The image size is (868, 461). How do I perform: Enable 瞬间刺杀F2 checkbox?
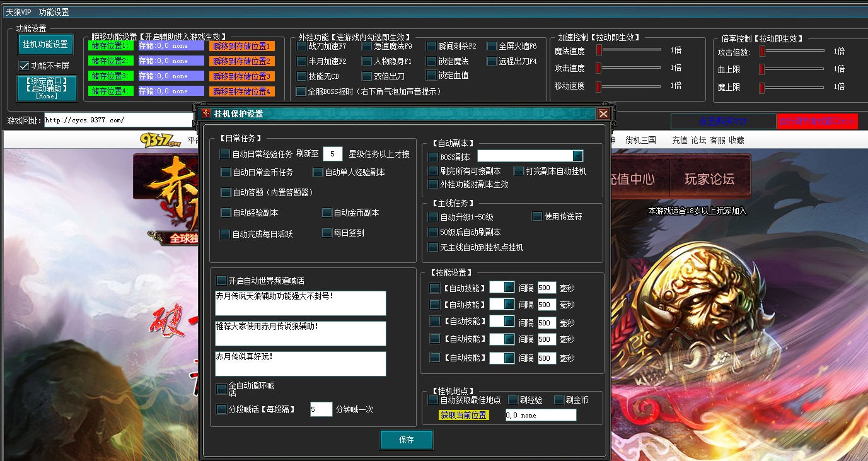pyautogui.click(x=432, y=46)
